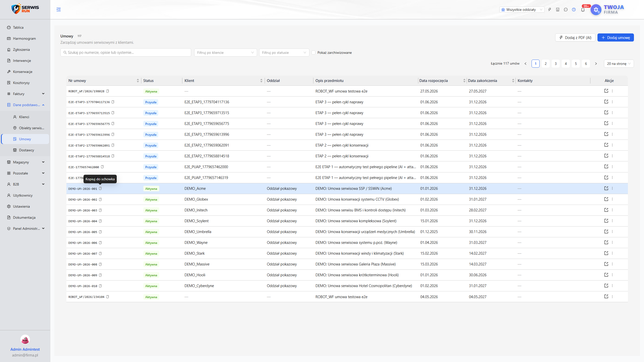Change 20 na stronę page size

point(619,64)
